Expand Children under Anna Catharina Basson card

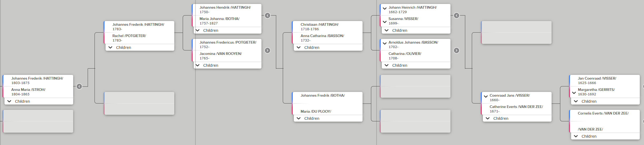coord(328,47)
